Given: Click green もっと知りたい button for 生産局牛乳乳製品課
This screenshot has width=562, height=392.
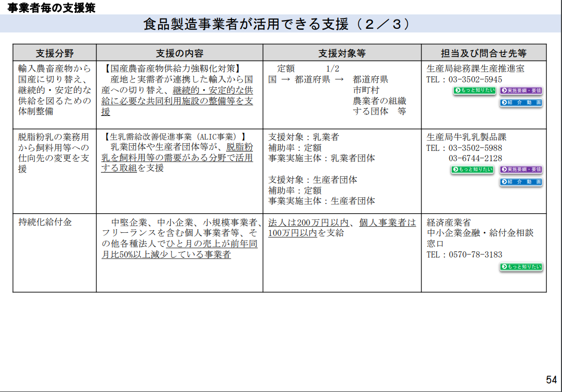Looking at the screenshot, I should (x=472, y=169).
